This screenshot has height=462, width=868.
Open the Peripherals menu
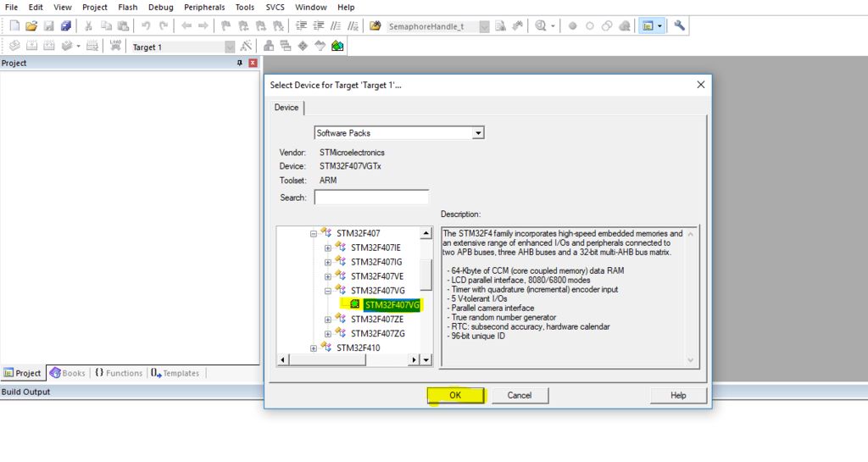(204, 7)
